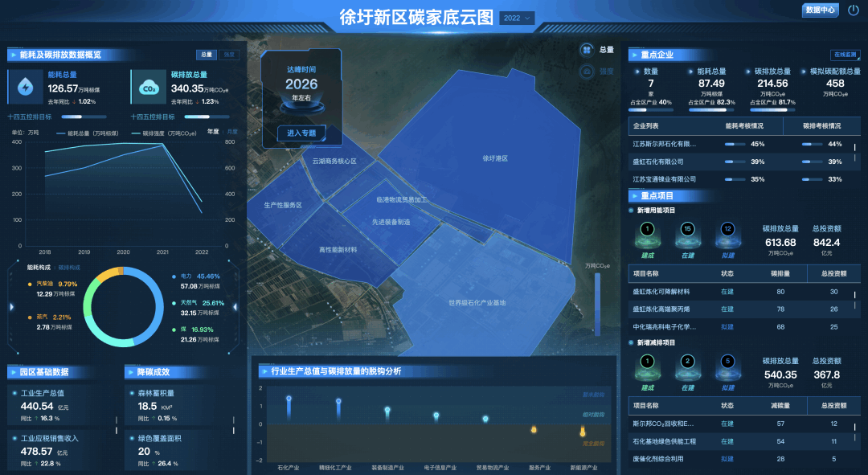
Task: Select the 总量 grid icon on map
Action: tap(588, 50)
